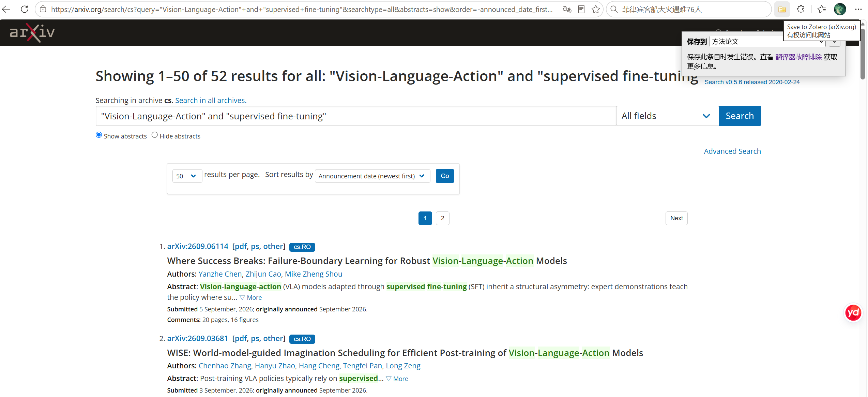Screen dimensions: 868x397
Task: Click the translate page icon in address bar
Action: (567, 9)
